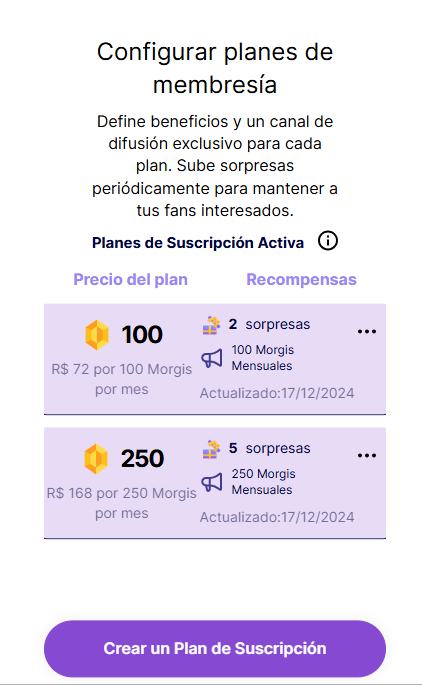Open the 100 Morgis Mensuales channel label

tap(263, 358)
